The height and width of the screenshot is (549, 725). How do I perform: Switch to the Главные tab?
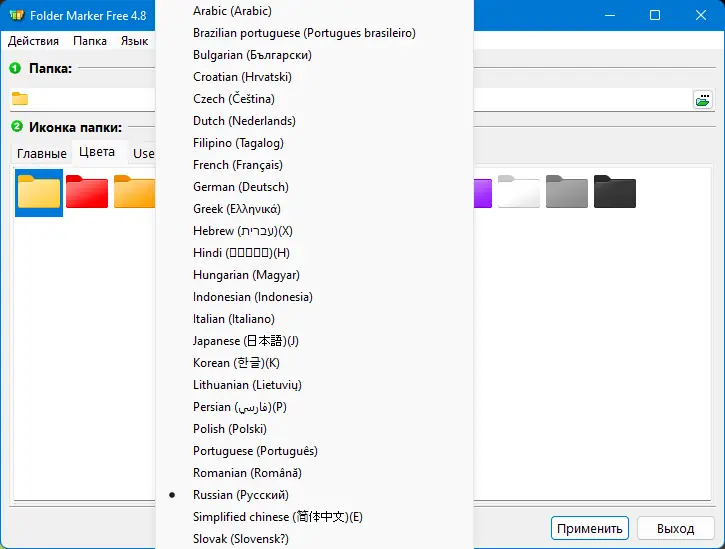tap(42, 154)
